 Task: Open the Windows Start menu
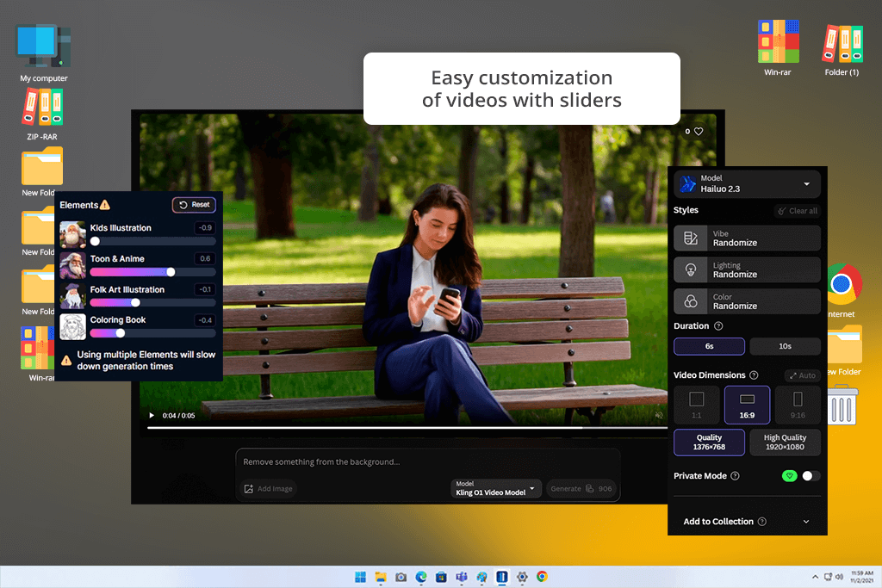[x=360, y=577]
